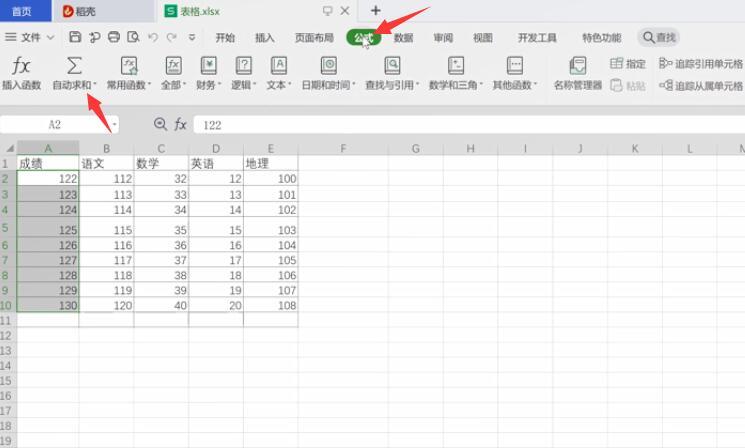Screen dimensions: 745x448
Task: Open the common functions (常用函数) icon
Action: click(128, 66)
